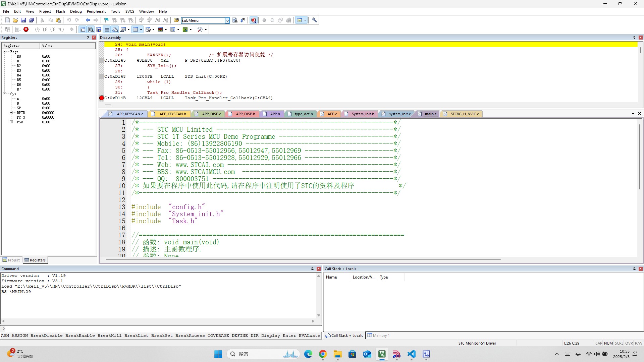Stop execution with the red X icon
This screenshot has width=644, height=362.
(26, 29)
